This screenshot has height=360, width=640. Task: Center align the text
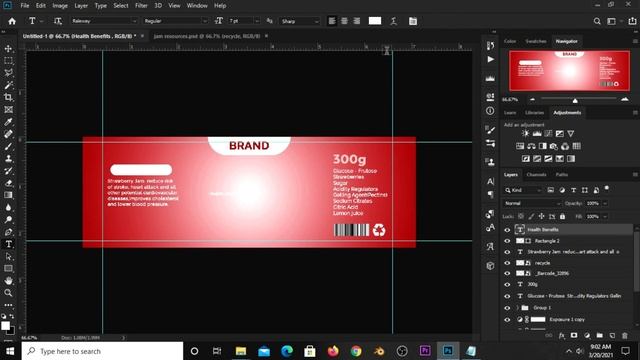pyautogui.click(x=344, y=21)
